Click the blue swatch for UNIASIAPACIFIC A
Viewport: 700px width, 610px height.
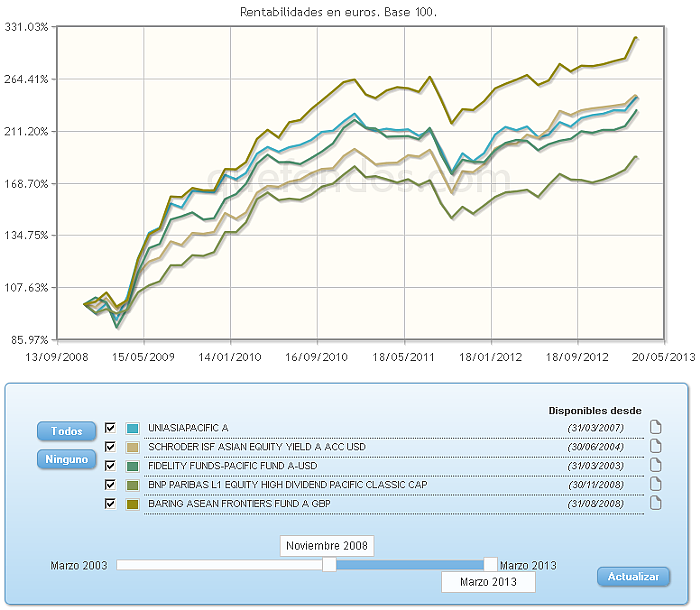tap(133, 428)
